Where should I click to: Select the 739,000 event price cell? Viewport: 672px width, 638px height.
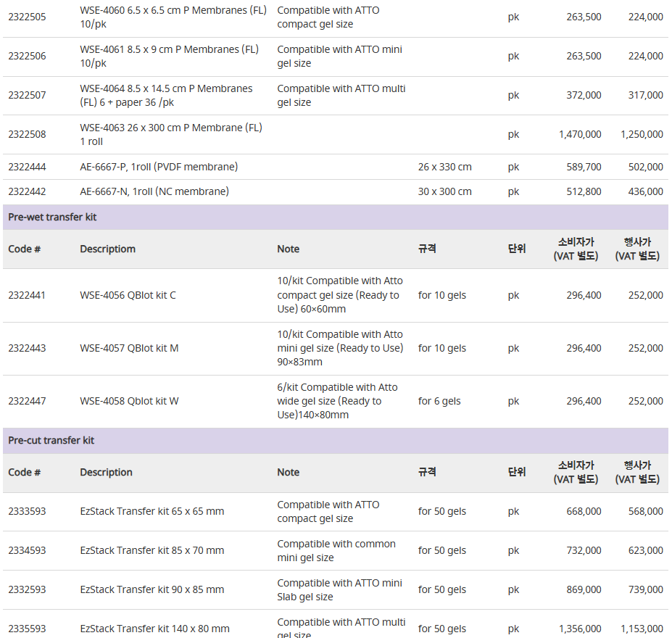point(645,589)
